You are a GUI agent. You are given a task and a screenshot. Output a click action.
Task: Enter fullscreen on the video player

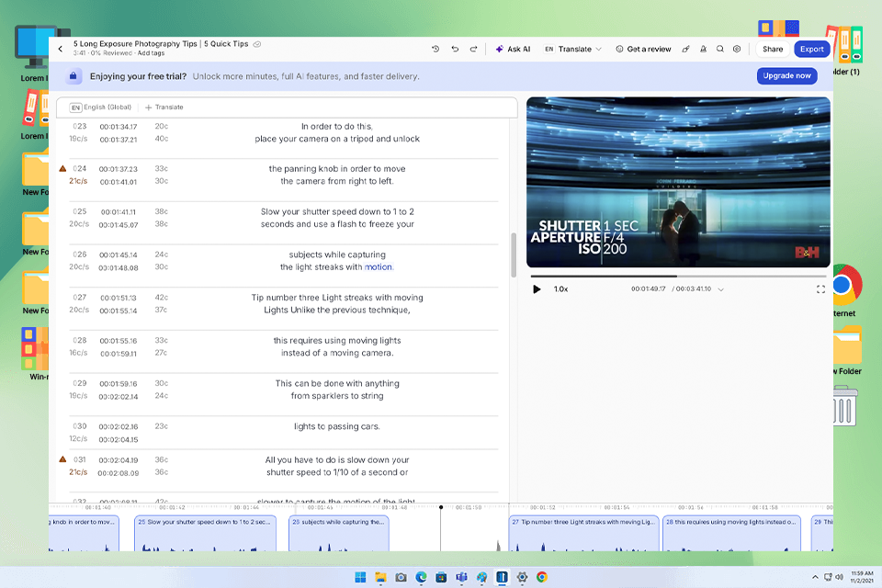pos(821,288)
